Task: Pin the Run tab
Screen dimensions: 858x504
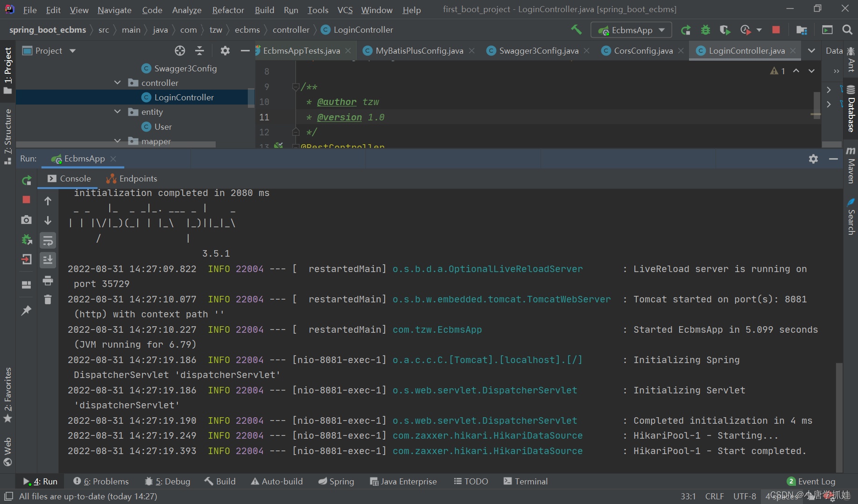Action: point(27,310)
